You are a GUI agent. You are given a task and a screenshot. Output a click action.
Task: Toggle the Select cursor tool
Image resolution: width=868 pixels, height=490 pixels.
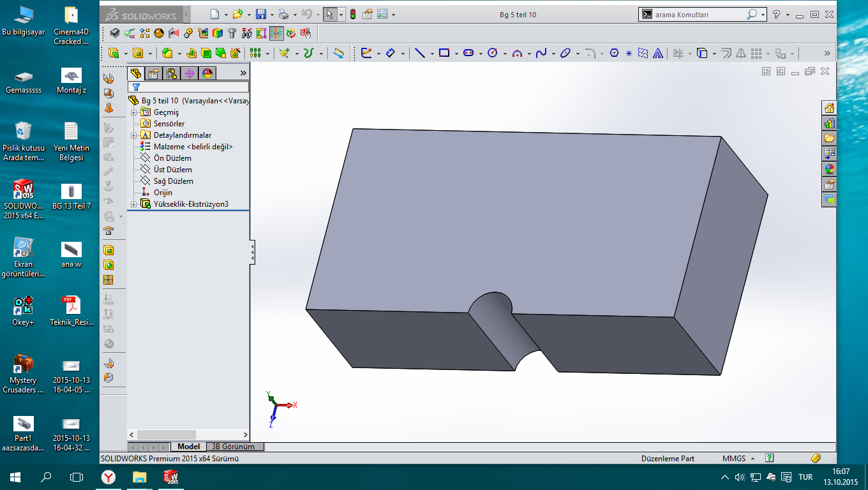(329, 14)
